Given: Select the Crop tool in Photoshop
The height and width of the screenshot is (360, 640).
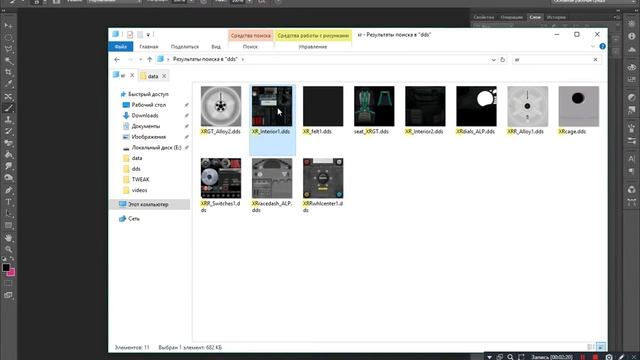Looking at the screenshot, I should pyautogui.click(x=8, y=73).
